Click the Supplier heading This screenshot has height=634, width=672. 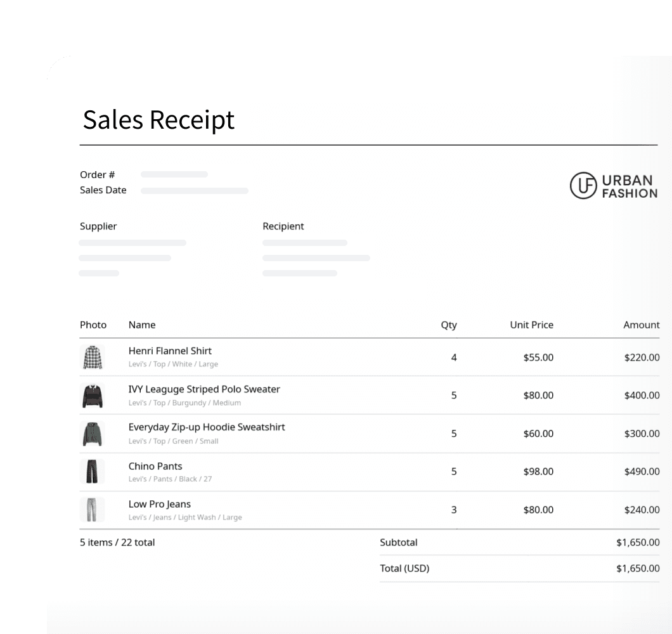click(x=98, y=226)
